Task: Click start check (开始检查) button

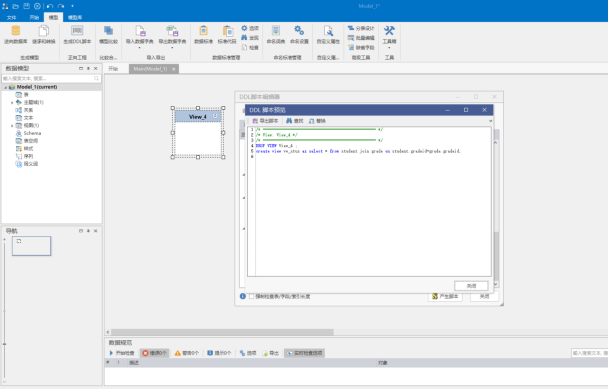Action: click(122, 353)
